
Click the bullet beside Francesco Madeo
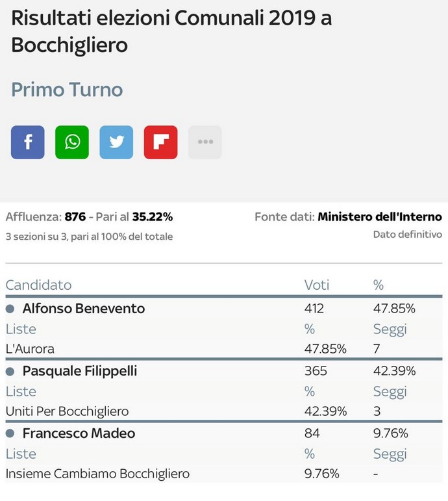pos(10,433)
